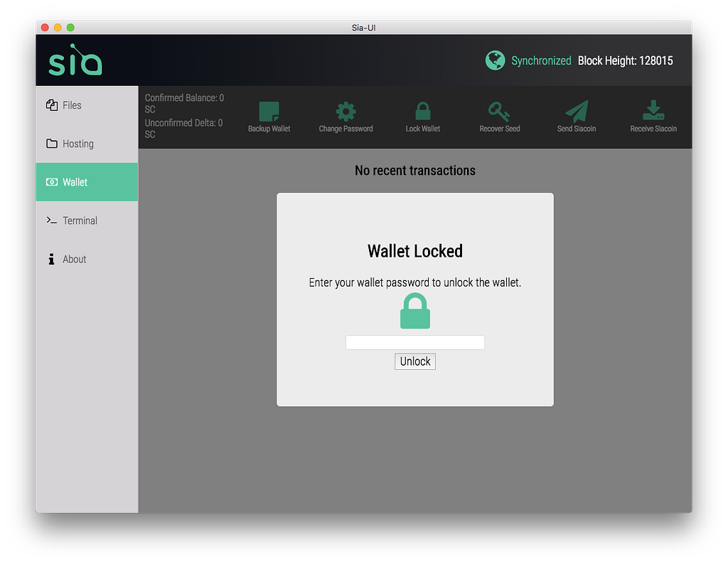Click the Sia logo
Image resolution: width=728 pixels, height=564 pixels.
75,60
